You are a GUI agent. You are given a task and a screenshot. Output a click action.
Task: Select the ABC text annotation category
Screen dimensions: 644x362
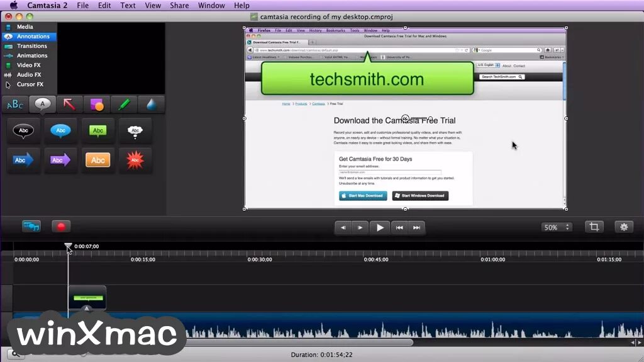pos(15,105)
